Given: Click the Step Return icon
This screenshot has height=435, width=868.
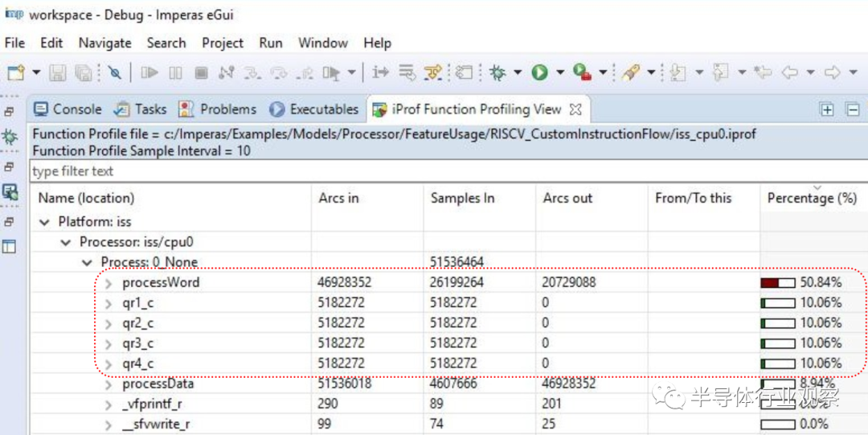Looking at the screenshot, I should click(x=304, y=72).
